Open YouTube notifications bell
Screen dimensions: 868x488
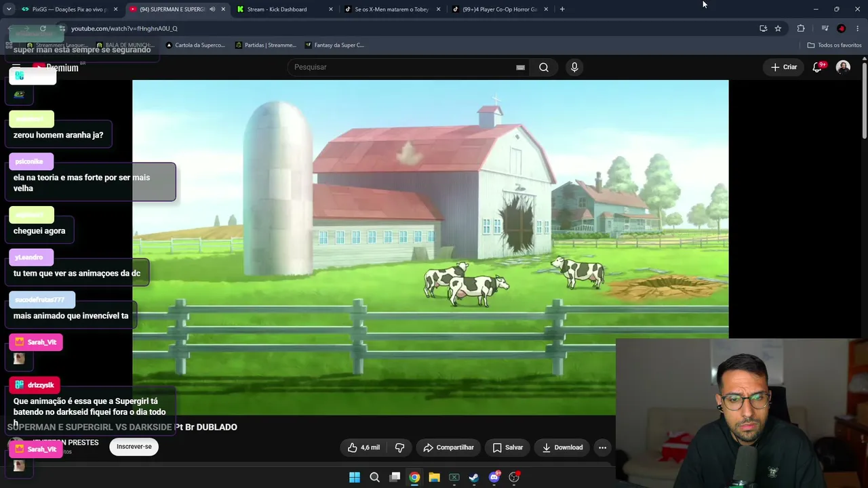click(818, 67)
